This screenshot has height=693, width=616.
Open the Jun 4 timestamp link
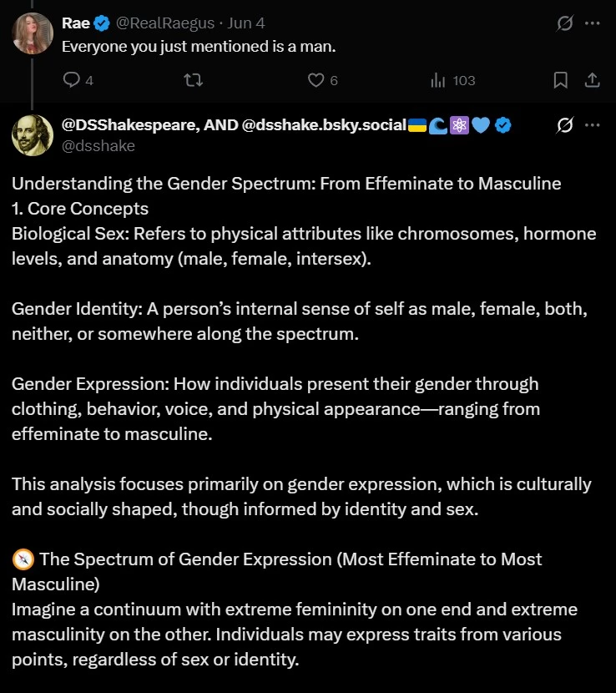tap(245, 23)
